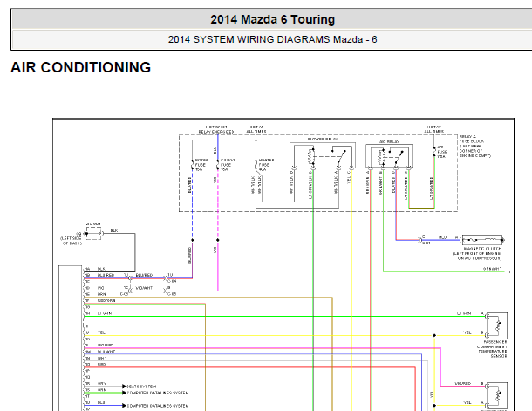Click the 'VIO/RED' label at pin 1L
The image size is (532, 411).
point(106,345)
